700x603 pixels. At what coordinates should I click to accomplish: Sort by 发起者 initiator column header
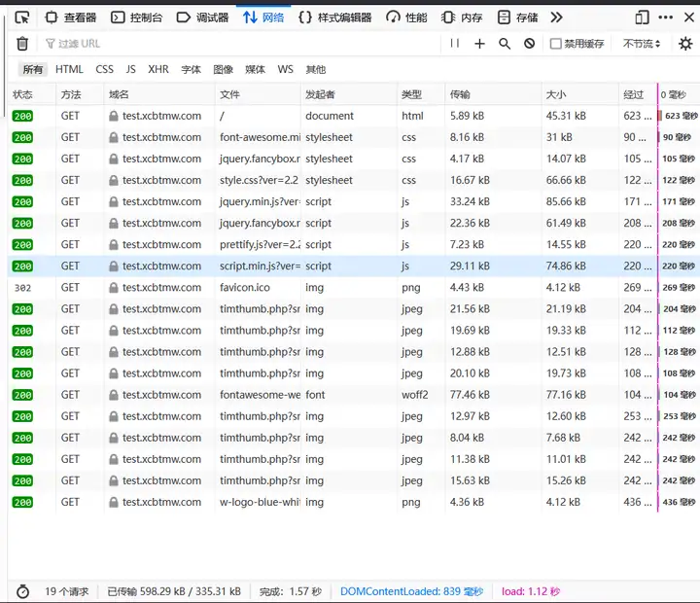[349, 94]
